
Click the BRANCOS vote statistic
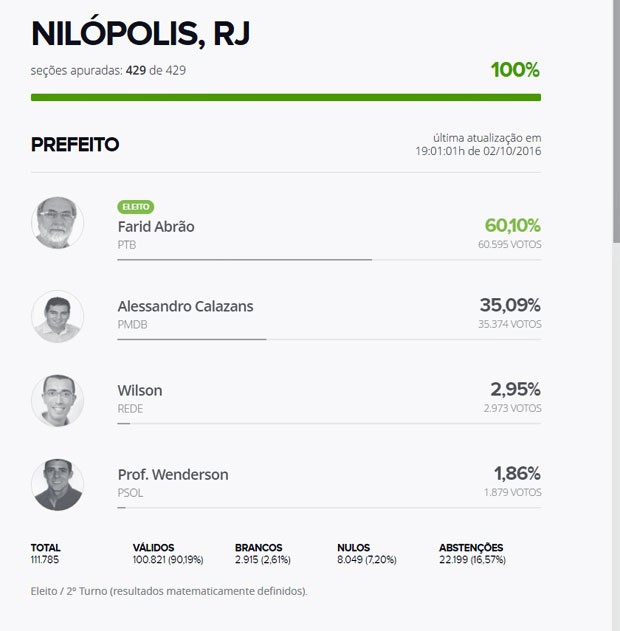[x=263, y=554]
